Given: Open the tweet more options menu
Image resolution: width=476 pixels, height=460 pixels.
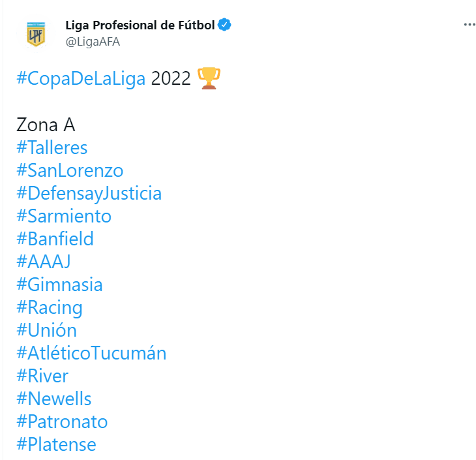Looking at the screenshot, I should click(x=469, y=25).
